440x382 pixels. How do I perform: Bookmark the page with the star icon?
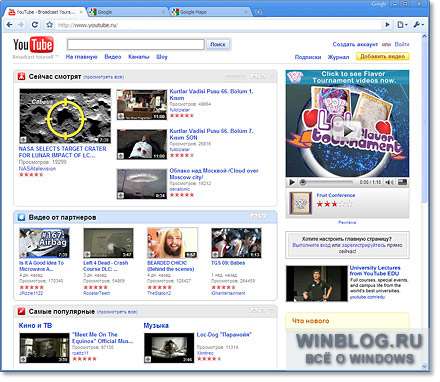[x=49, y=25]
